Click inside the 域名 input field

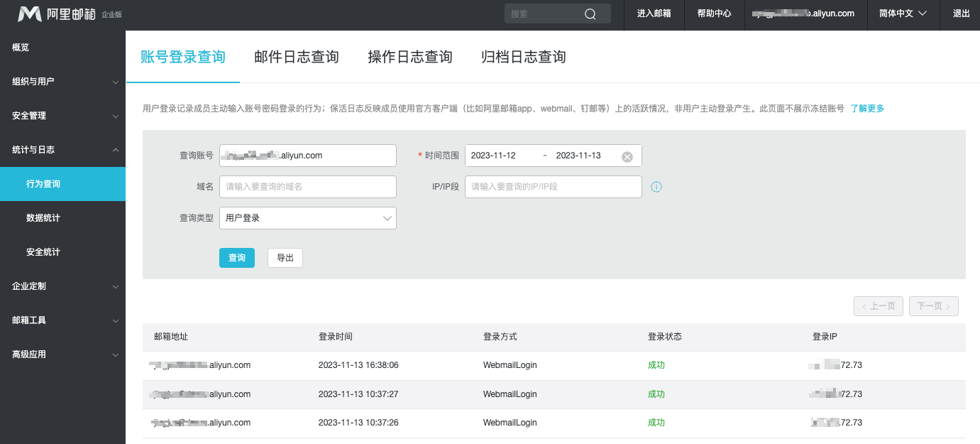(x=308, y=186)
